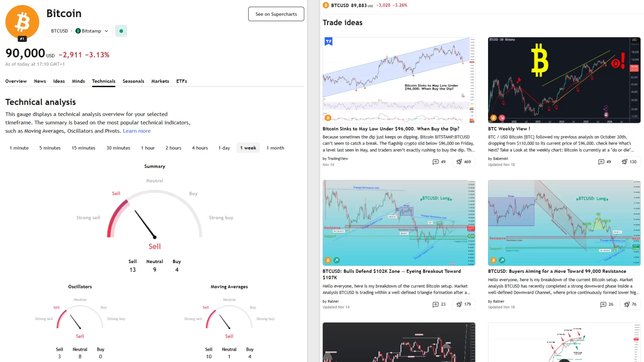
Task: Click See on Supercharts button
Action: [276, 14]
